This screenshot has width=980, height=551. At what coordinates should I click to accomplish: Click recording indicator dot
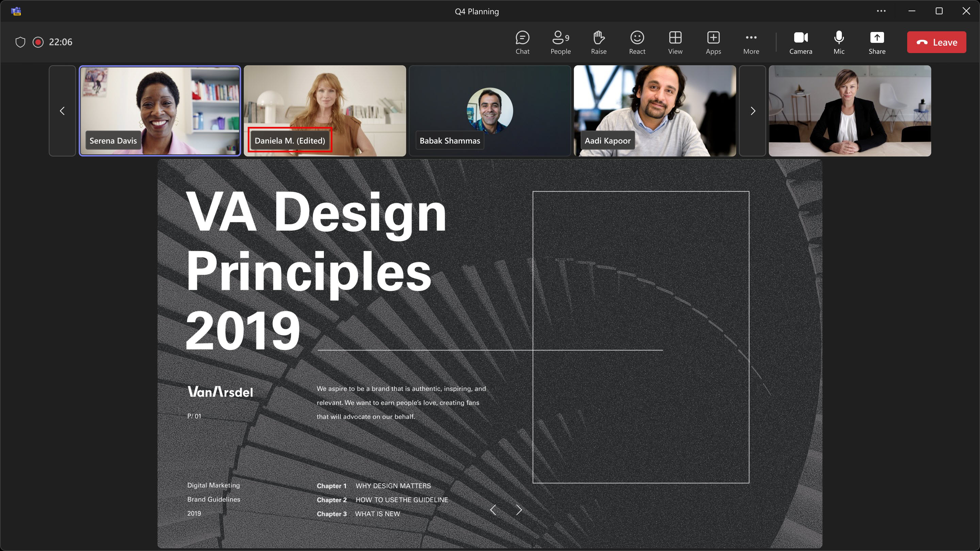(38, 42)
